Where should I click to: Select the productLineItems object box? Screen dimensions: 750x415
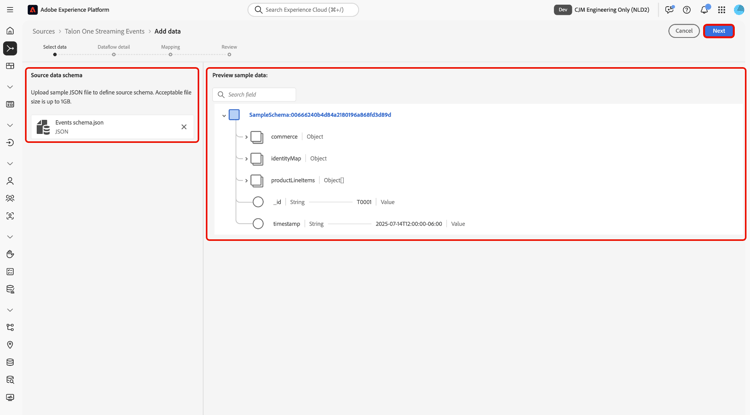(257, 181)
